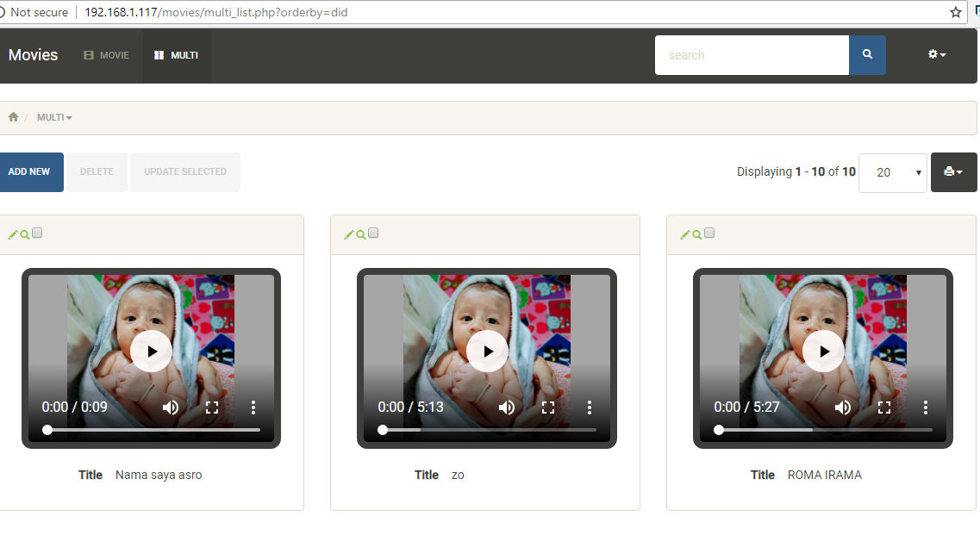Screen dimensions: 980x535
Task: Open the edit pencil on 'ROMA IRAMA' card
Action: point(685,233)
